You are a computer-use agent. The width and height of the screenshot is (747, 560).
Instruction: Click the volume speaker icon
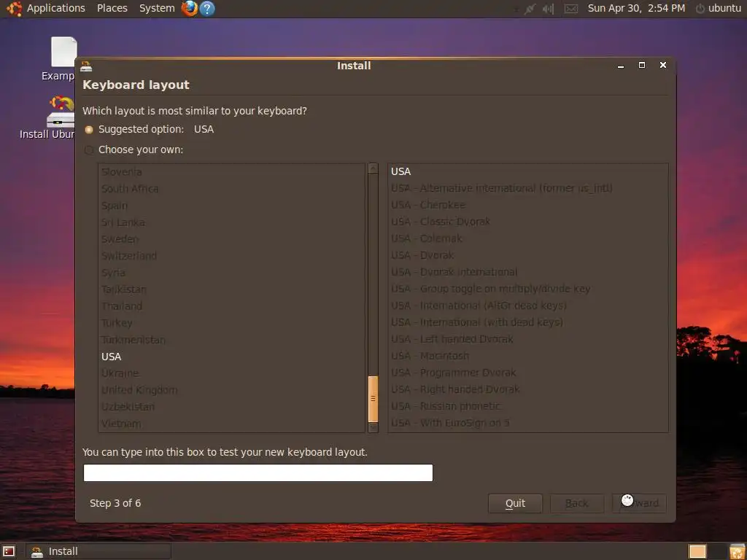tap(549, 9)
